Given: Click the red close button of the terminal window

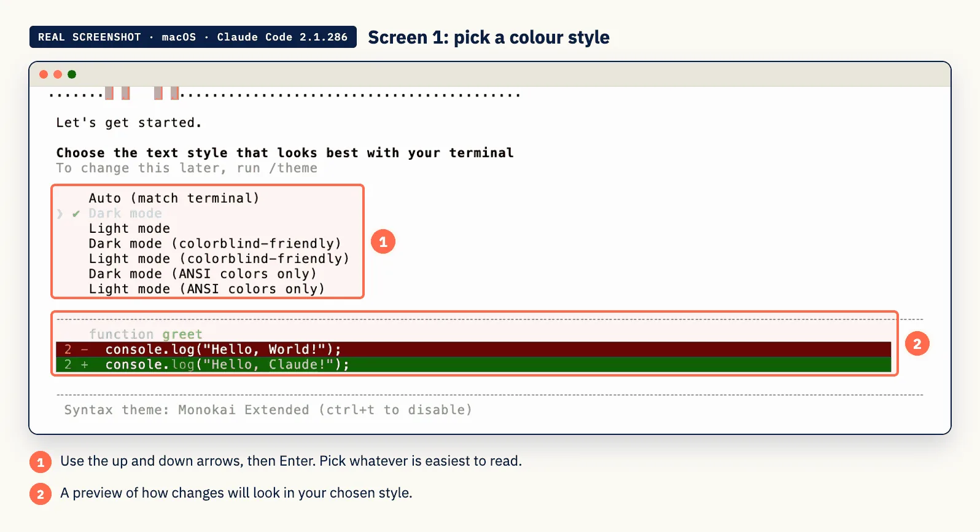Looking at the screenshot, I should pyautogui.click(x=44, y=74).
